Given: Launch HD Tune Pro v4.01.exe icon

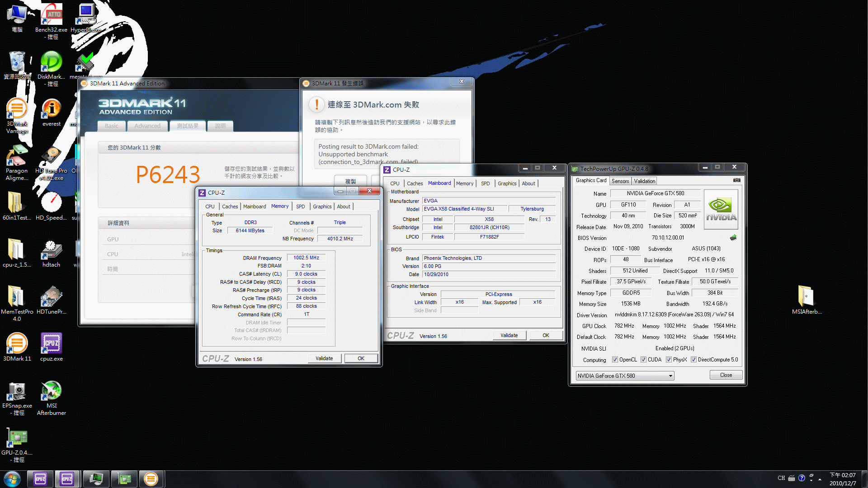Looking at the screenshot, I should [x=51, y=163].
